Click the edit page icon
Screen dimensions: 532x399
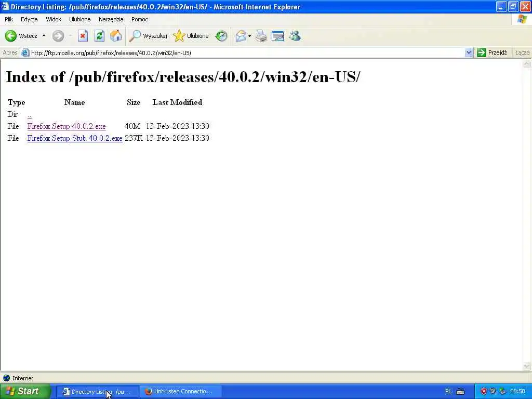277,36
